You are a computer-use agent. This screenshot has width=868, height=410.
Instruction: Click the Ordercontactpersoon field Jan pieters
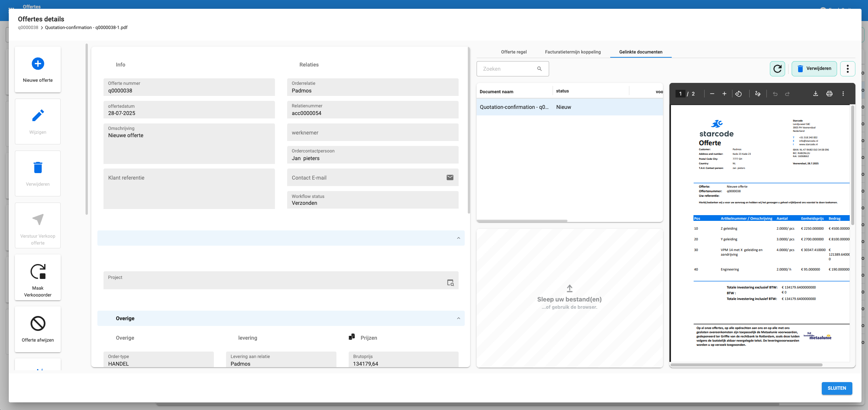pyautogui.click(x=372, y=155)
